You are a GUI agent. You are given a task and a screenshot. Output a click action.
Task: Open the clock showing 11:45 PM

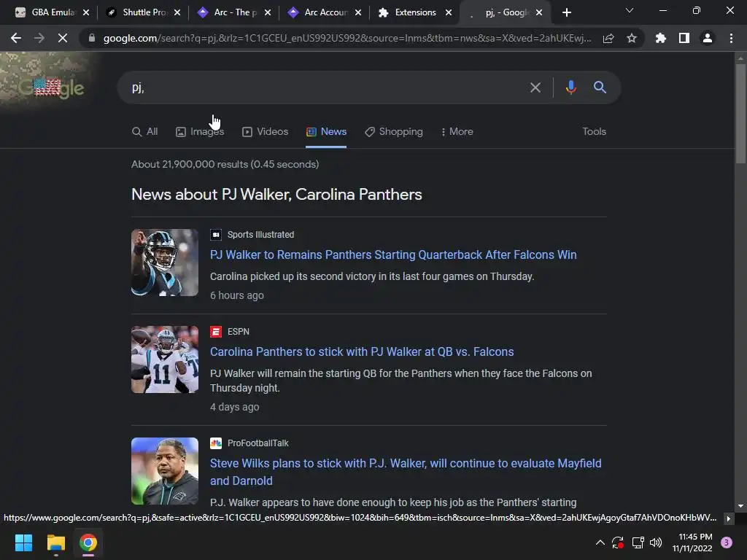point(692,542)
